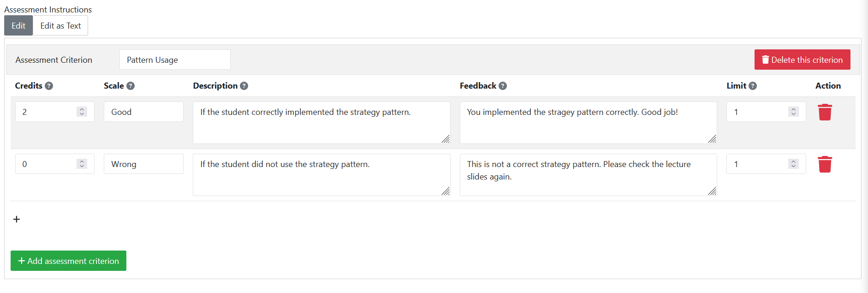Click the help icon beside Description
Screen dimensions: 868x293
(x=244, y=86)
